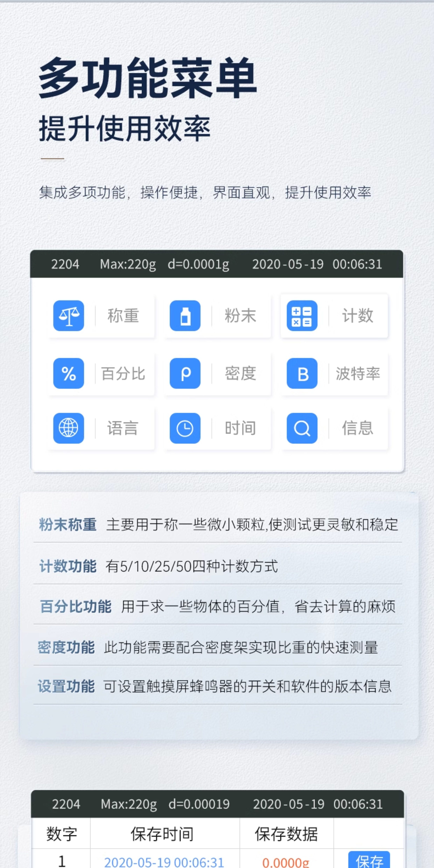Image resolution: width=434 pixels, height=868 pixels.
Task: Open the 波特率 baud rate B icon
Action: [x=302, y=373]
